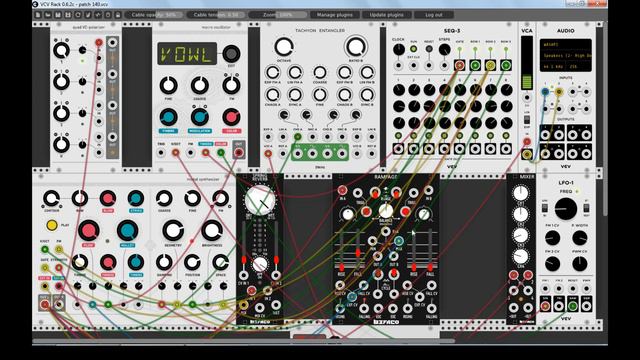This screenshot has height=360, width=640.
Task: Create a new patch from the toolbar
Action: pos(38,15)
